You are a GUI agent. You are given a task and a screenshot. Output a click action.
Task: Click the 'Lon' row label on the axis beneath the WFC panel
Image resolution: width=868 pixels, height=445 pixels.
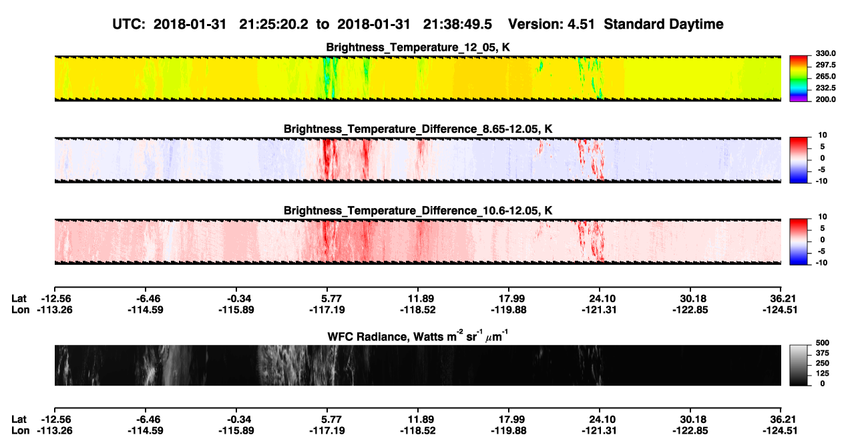[20, 430]
